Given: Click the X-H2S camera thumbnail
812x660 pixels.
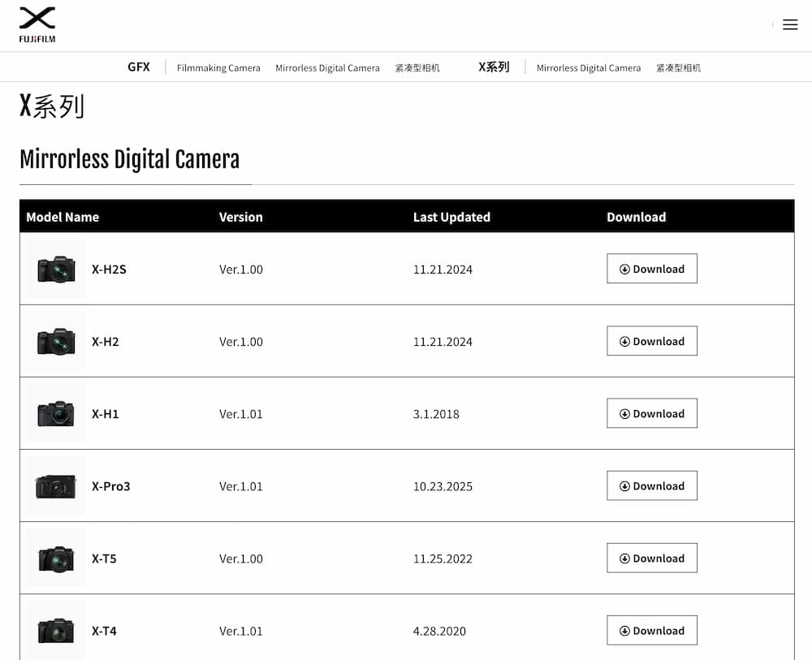Looking at the screenshot, I should point(55,269).
